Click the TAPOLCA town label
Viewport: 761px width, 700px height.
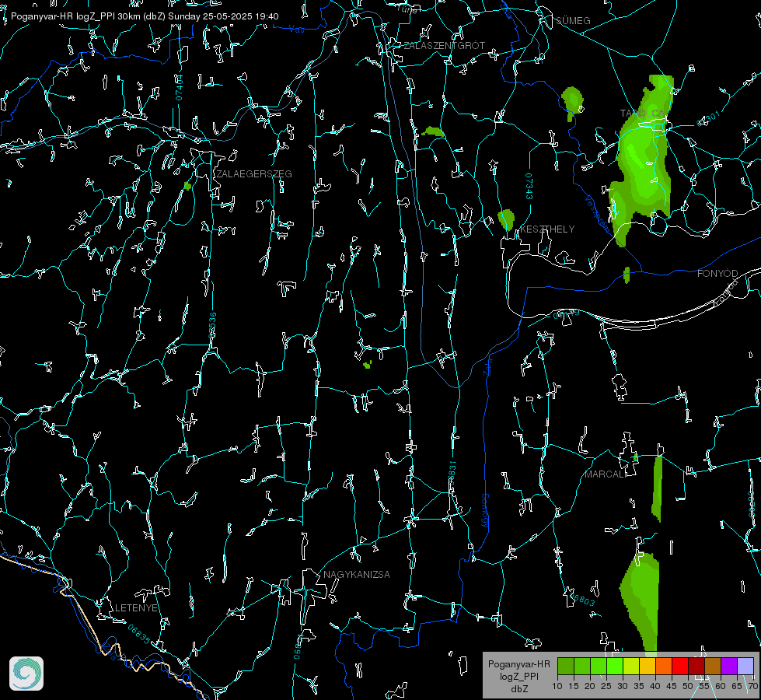642,114
